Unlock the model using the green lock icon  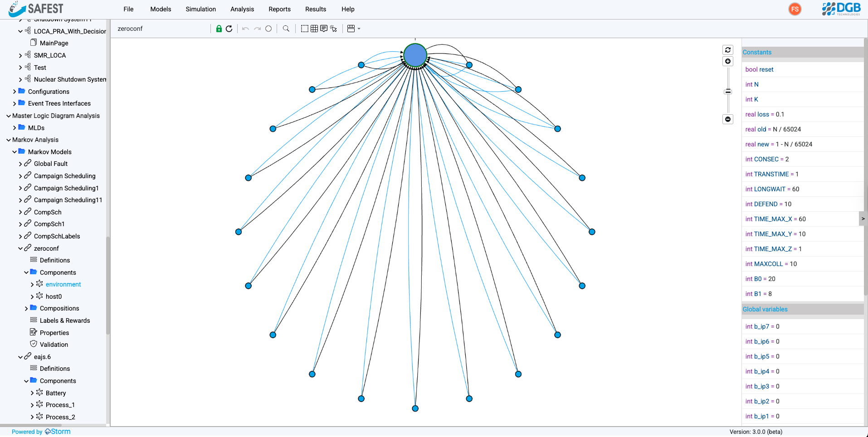(x=219, y=28)
